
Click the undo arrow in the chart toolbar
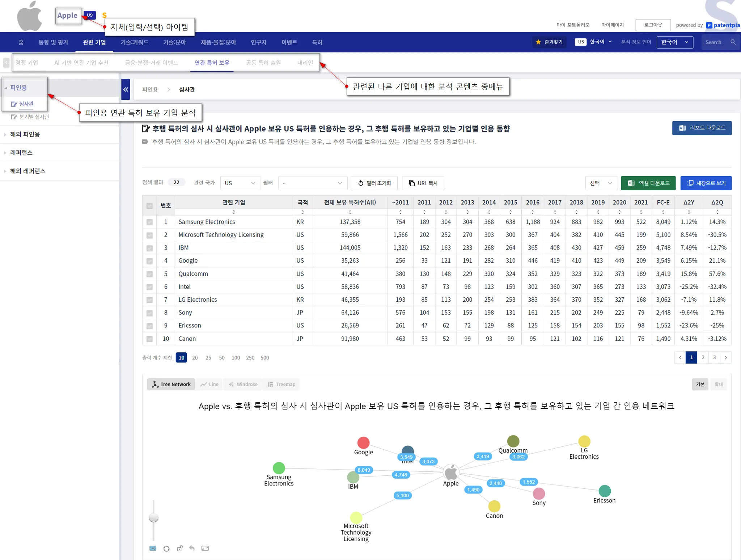click(192, 548)
